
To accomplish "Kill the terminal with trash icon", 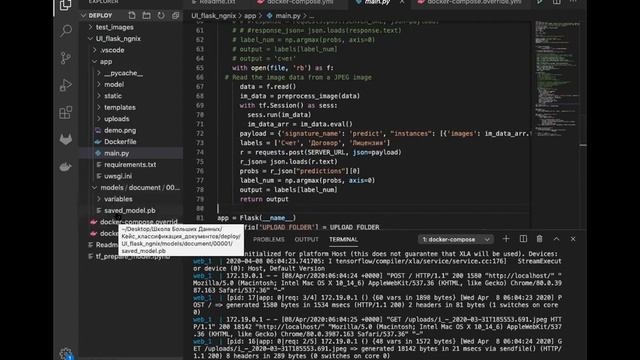I will (540, 239).
